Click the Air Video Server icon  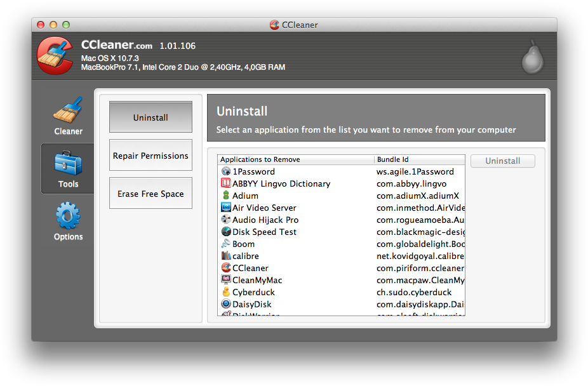pos(226,207)
